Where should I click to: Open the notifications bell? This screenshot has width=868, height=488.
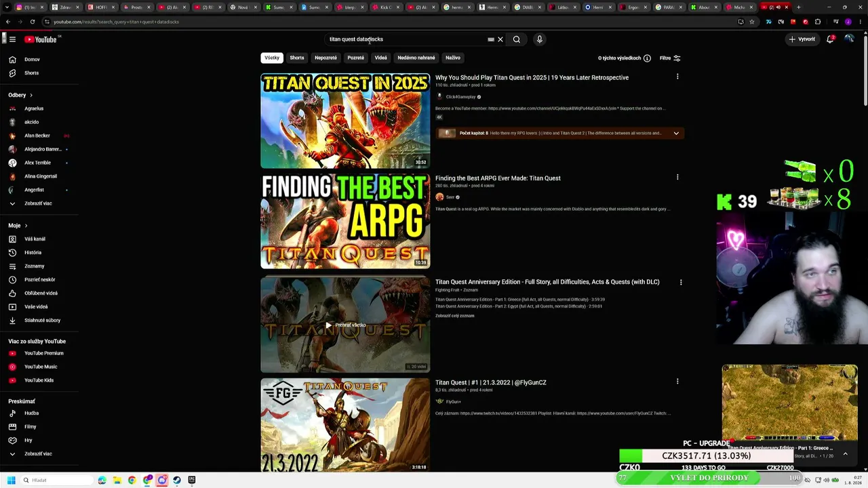830,39
